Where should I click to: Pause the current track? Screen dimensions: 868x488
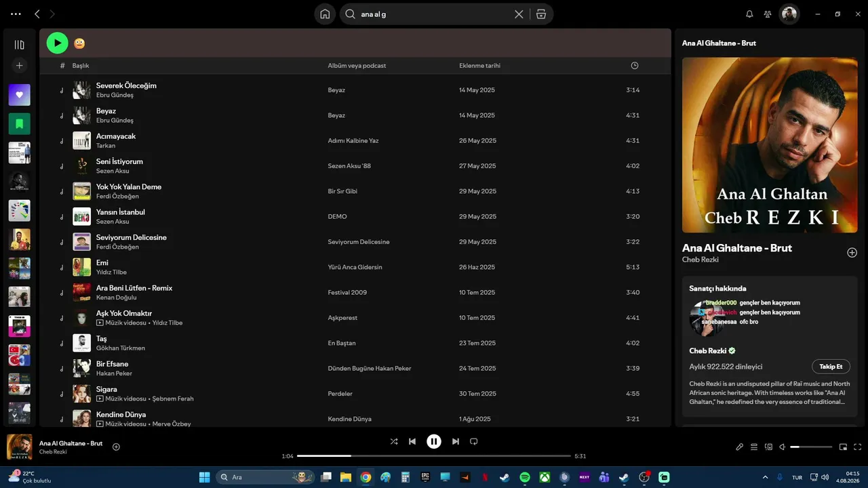point(434,441)
